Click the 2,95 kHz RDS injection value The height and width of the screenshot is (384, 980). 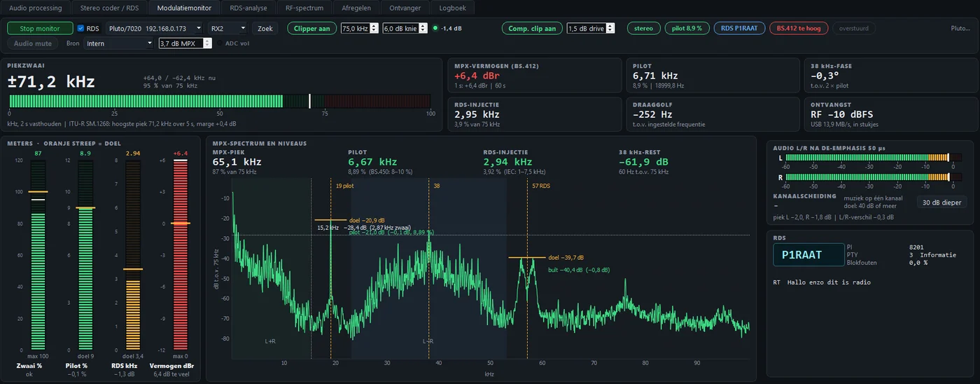[477, 114]
